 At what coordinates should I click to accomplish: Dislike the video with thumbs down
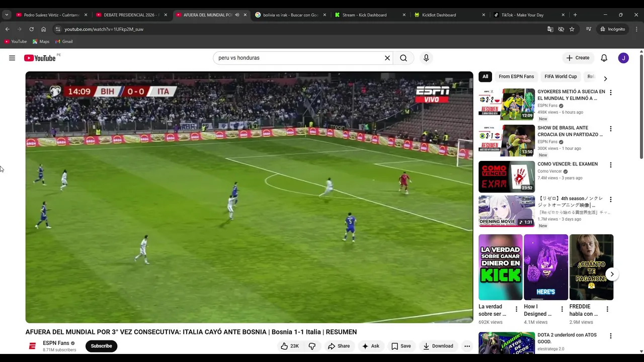[312, 346]
